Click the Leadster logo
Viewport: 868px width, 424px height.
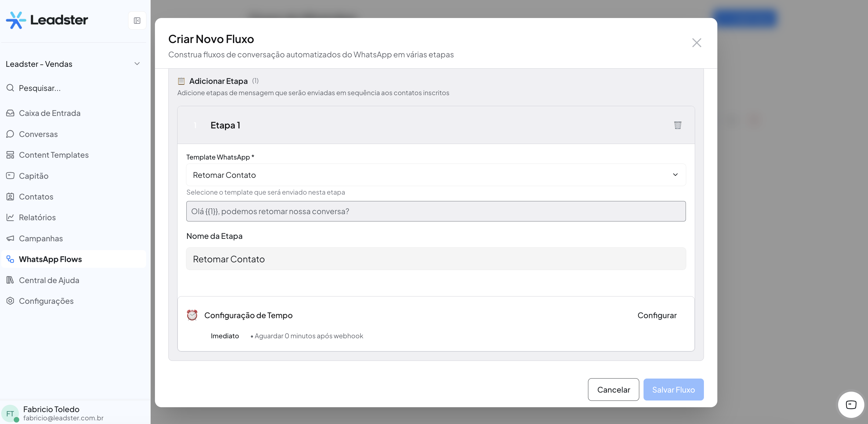pos(47,20)
